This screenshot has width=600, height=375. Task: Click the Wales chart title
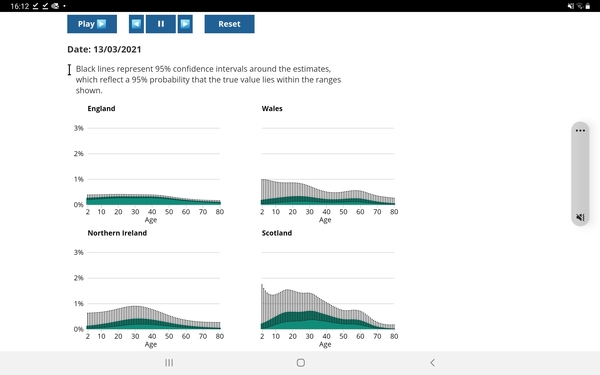click(x=272, y=108)
